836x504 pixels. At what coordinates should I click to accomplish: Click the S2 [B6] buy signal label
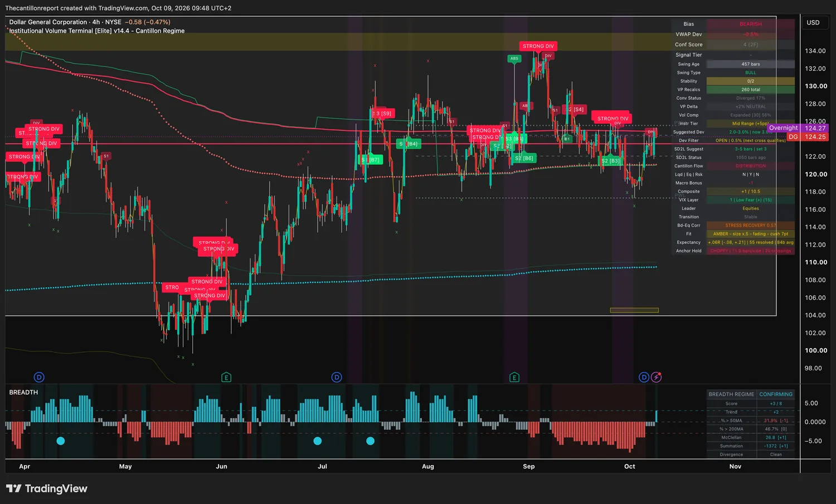[x=524, y=158]
